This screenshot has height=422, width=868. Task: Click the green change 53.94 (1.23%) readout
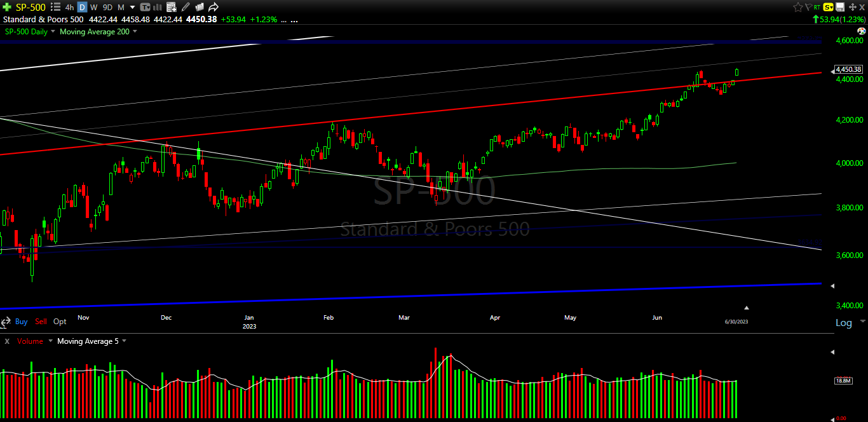[x=839, y=20]
